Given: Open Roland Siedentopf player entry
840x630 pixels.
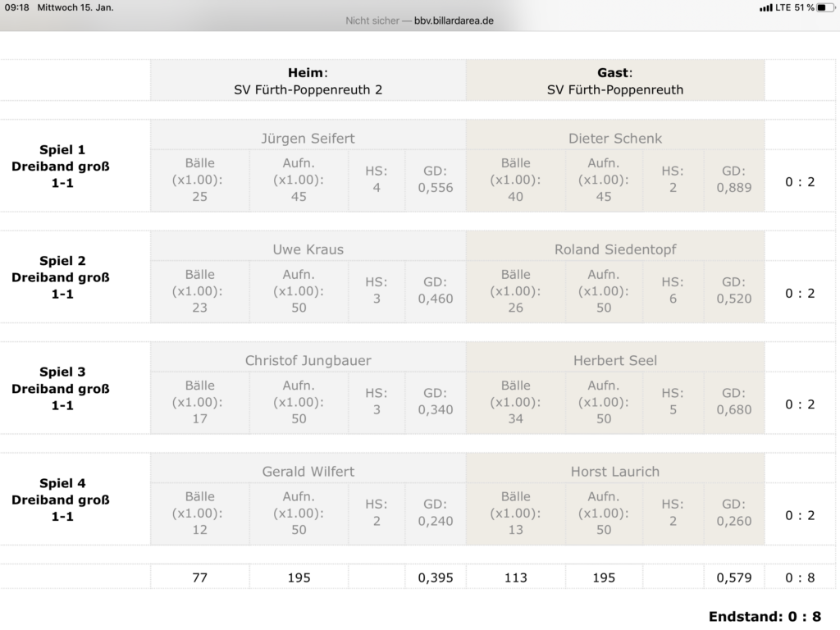Looking at the screenshot, I should [615, 249].
